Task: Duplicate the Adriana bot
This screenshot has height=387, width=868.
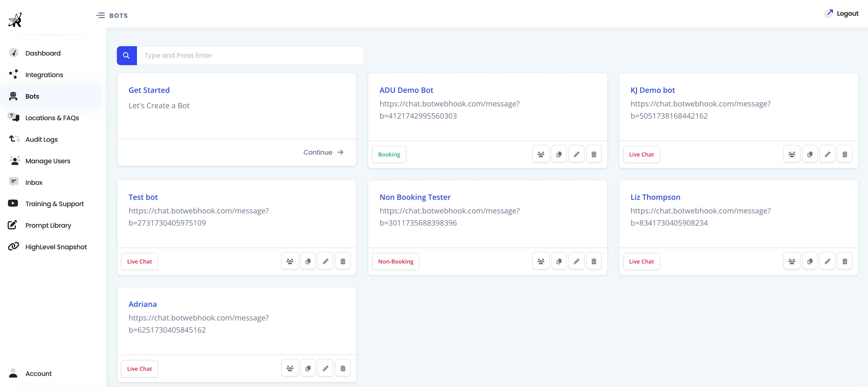Action: coord(308,368)
